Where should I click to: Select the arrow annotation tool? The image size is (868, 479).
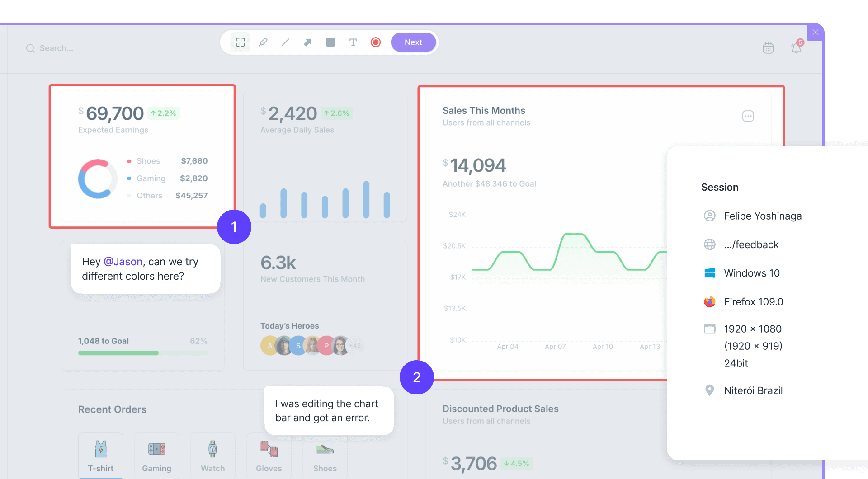click(x=308, y=42)
